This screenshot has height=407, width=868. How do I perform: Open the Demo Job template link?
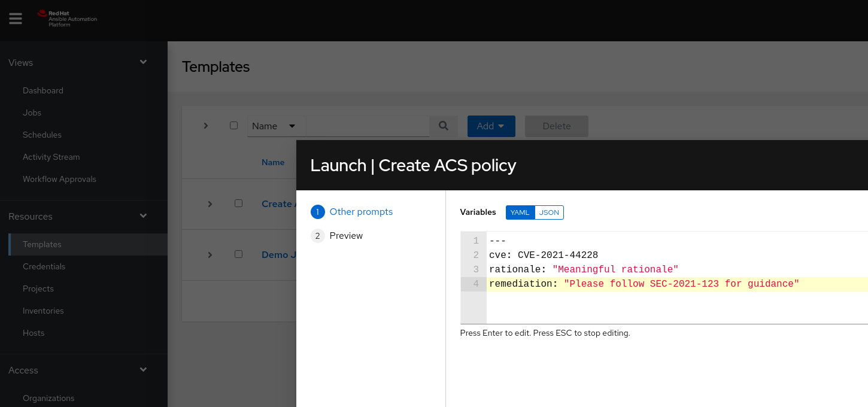[x=278, y=255]
